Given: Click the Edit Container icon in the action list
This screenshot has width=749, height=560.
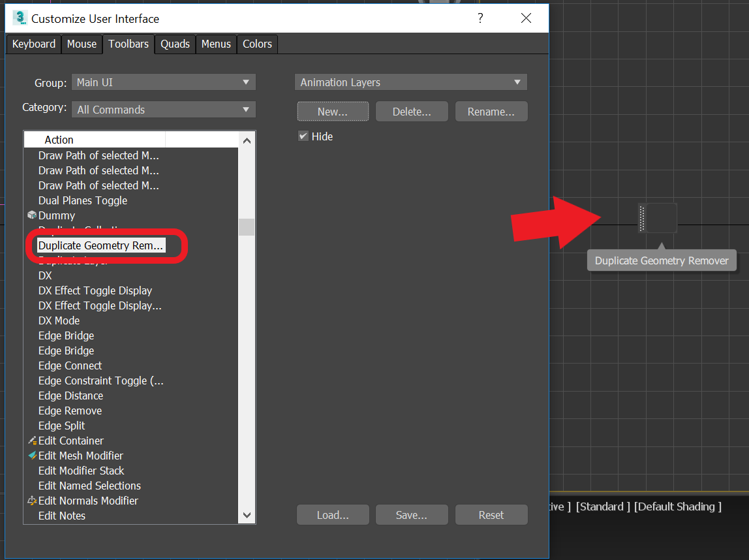Looking at the screenshot, I should click(31, 441).
